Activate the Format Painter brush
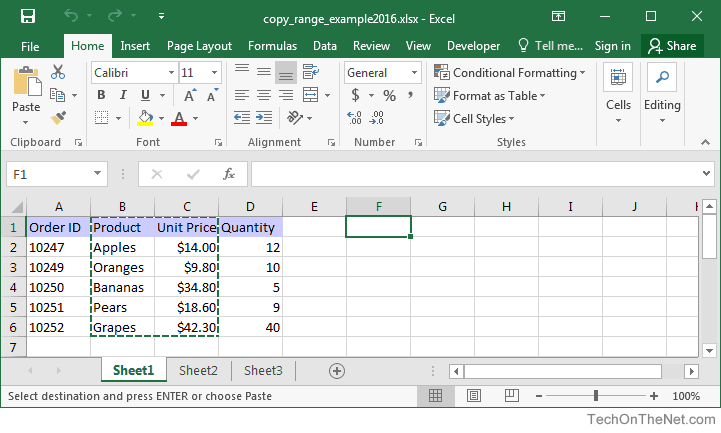The height and width of the screenshot is (433, 721). point(58,118)
